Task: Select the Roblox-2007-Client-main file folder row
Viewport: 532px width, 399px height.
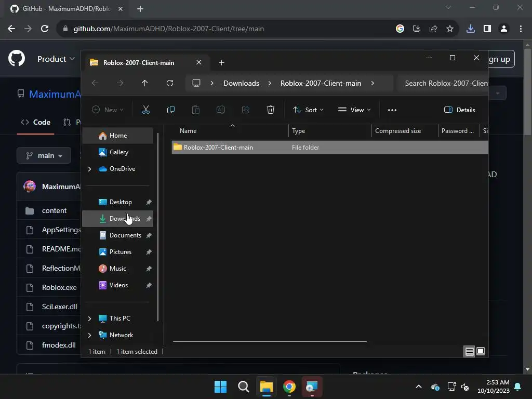Action: coord(330,147)
